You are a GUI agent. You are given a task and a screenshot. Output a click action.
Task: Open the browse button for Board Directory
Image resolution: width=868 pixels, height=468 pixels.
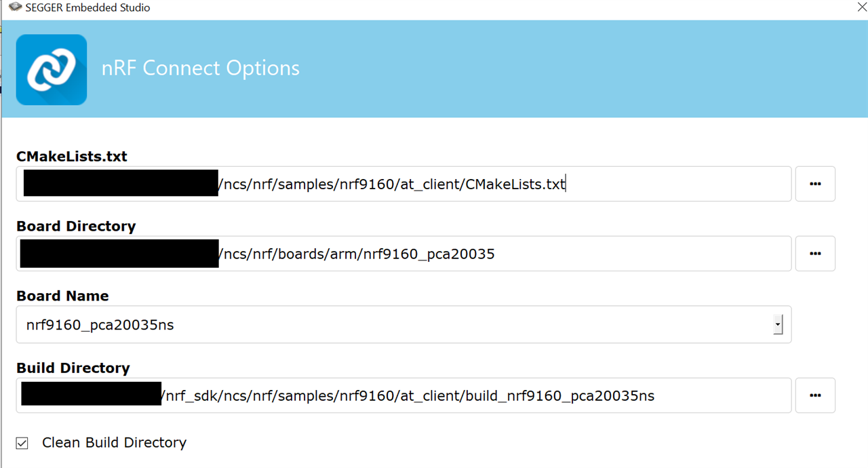coord(815,254)
